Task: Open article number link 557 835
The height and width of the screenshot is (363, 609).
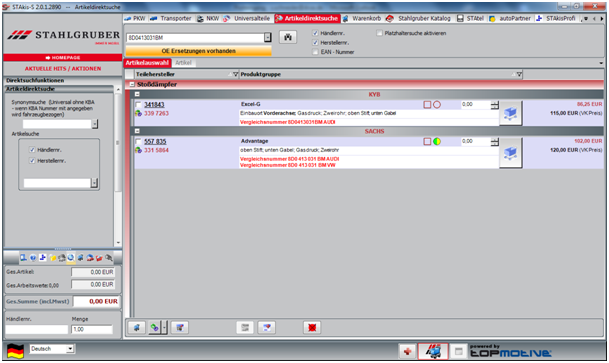Action: (x=155, y=141)
